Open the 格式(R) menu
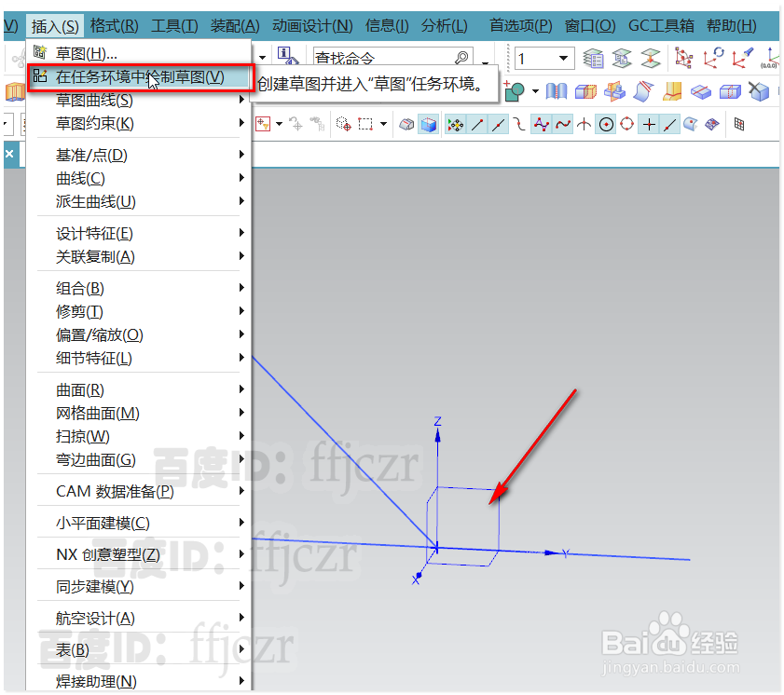784x695 pixels. click(x=114, y=25)
